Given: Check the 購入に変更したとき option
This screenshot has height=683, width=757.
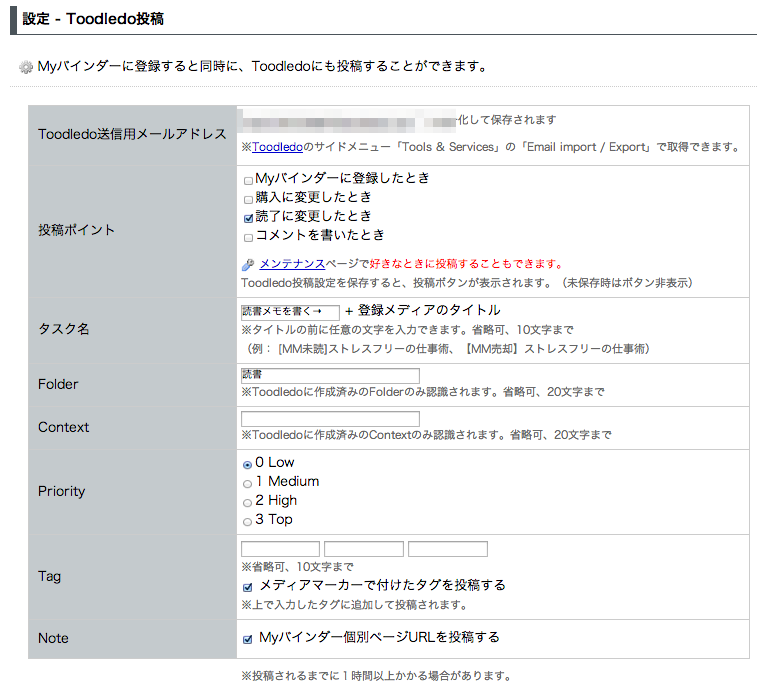Looking at the screenshot, I should pos(248,199).
